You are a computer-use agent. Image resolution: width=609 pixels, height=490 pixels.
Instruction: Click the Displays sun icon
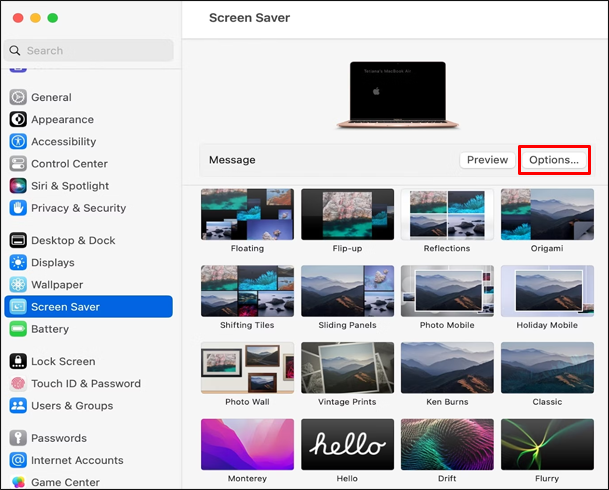18,262
